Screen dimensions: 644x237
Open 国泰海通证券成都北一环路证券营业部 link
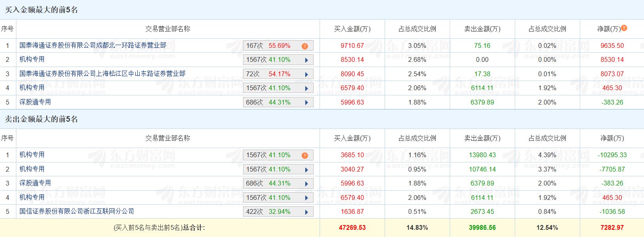coord(93,45)
